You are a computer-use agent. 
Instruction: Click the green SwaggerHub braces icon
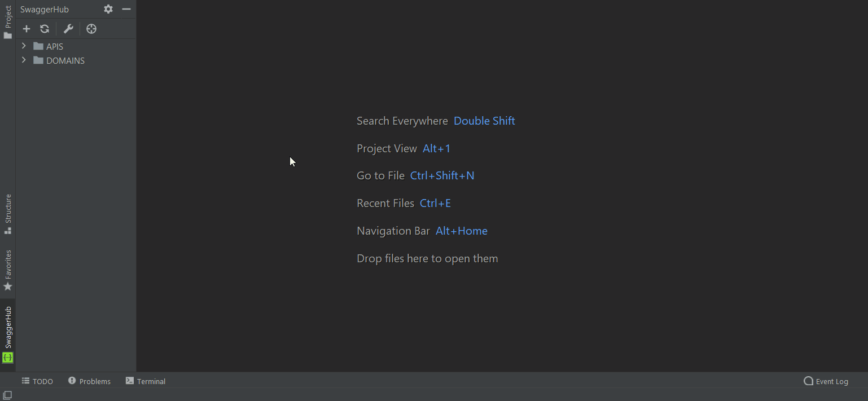point(7,358)
